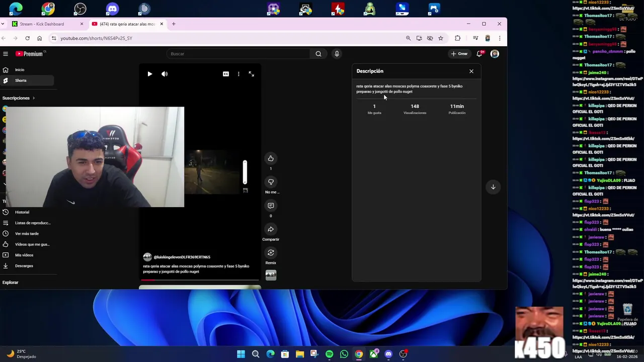Enter fullscreen for the Short
The height and width of the screenshot is (362, 644).
(252, 74)
